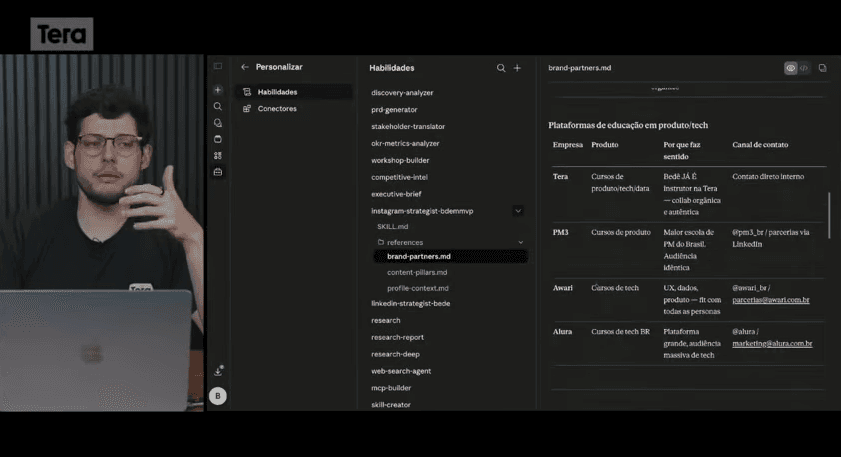Open marketing@alura.com.br email link
Viewport: 841px width, 457px height.
click(772, 343)
